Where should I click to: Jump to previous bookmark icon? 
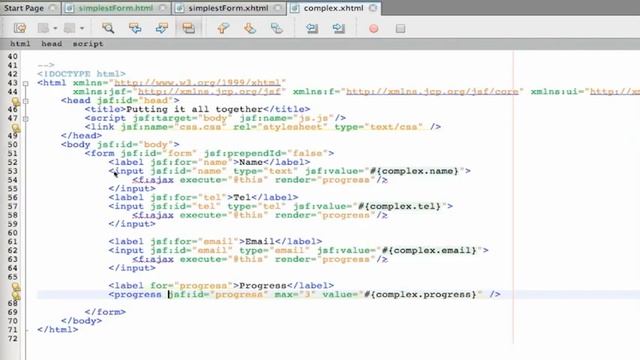pos(223,28)
